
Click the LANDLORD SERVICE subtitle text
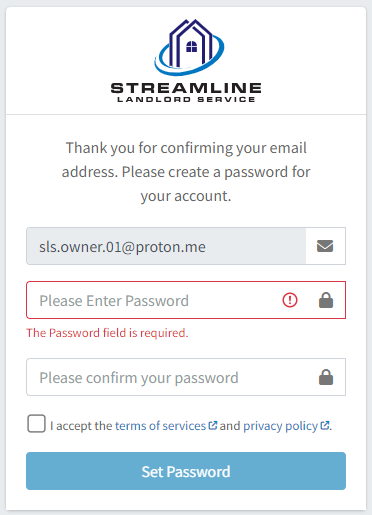186,99
